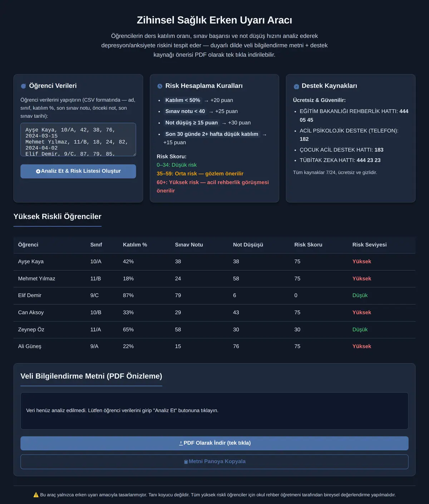
Task: Click the Sınıf column header
Action: [96, 245]
